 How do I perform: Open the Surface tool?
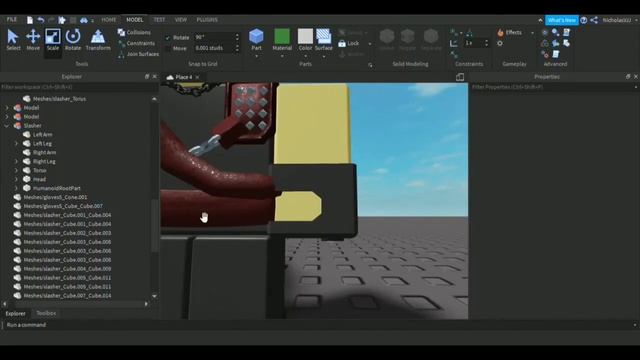pos(324,40)
